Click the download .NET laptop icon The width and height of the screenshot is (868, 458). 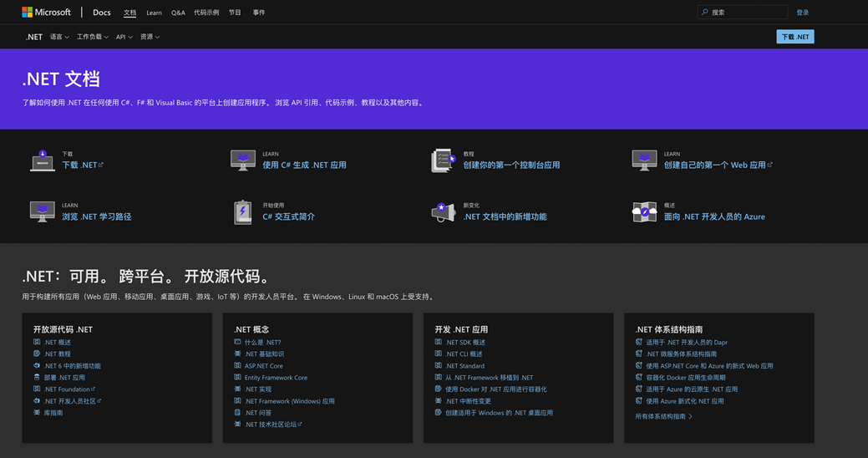pos(42,160)
